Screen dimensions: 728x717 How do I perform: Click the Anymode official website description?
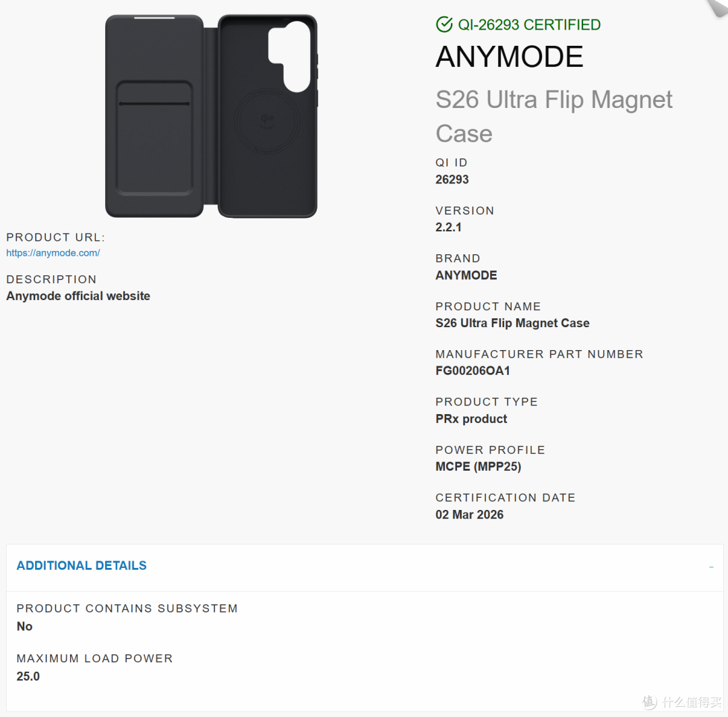(x=78, y=296)
